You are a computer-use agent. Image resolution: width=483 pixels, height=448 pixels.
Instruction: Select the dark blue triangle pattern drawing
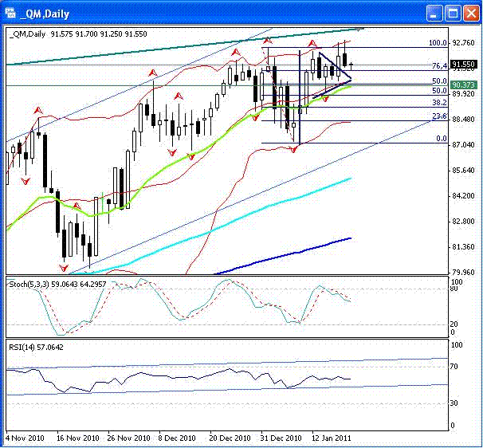[335, 65]
